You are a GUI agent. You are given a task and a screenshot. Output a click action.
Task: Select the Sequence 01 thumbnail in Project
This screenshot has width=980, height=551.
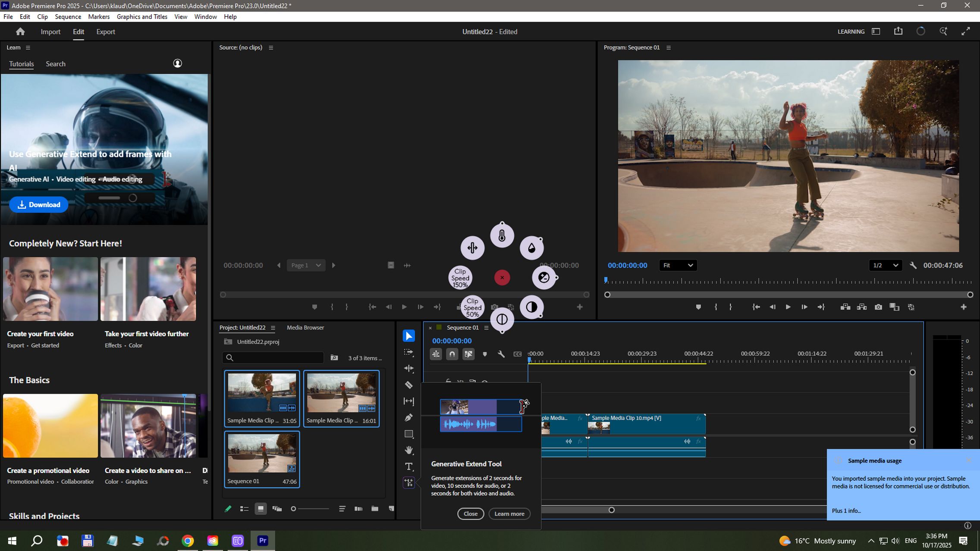[262, 454]
